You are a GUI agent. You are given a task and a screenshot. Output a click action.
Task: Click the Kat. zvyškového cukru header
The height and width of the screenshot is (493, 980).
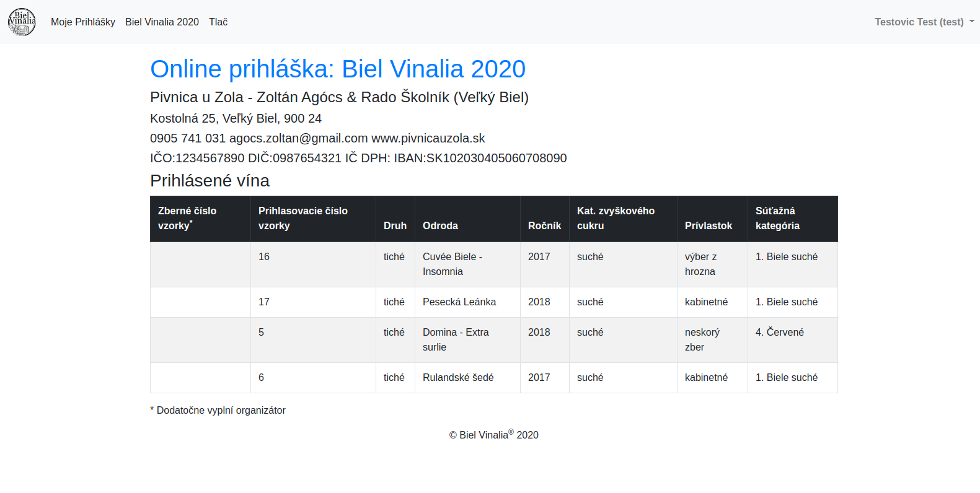click(616, 218)
